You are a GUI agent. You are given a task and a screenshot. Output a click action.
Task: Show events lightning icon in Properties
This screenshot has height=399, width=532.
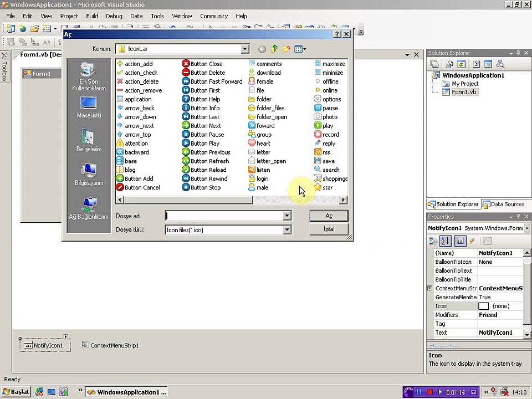click(472, 241)
